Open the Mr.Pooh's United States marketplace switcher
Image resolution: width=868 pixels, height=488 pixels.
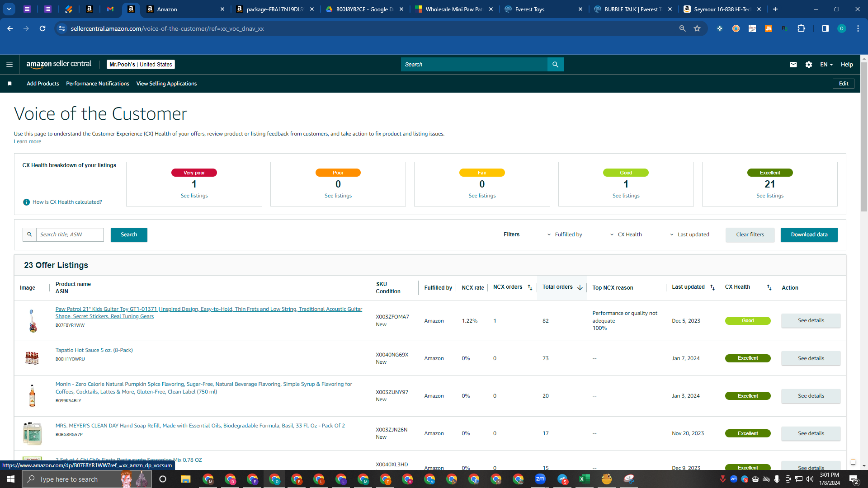[141, 65]
